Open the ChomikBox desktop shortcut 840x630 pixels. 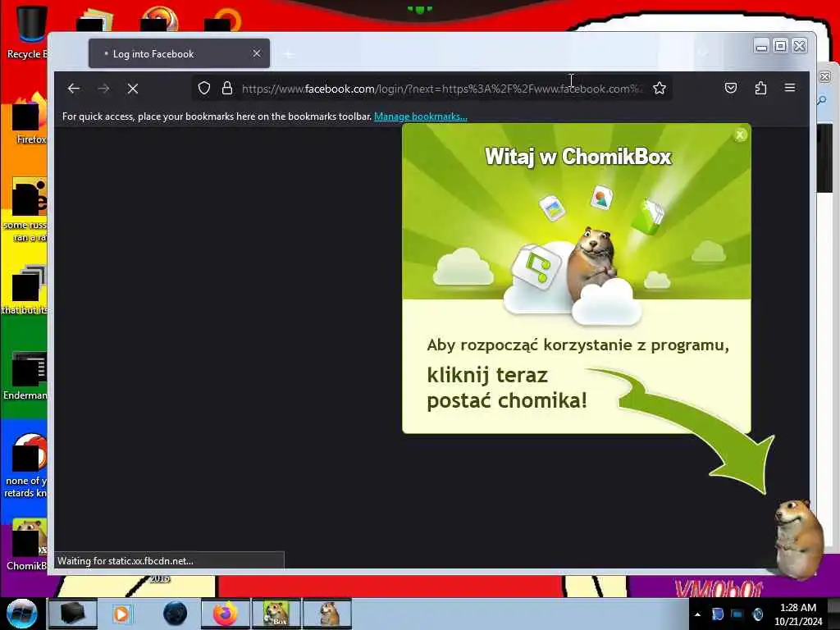(x=28, y=544)
